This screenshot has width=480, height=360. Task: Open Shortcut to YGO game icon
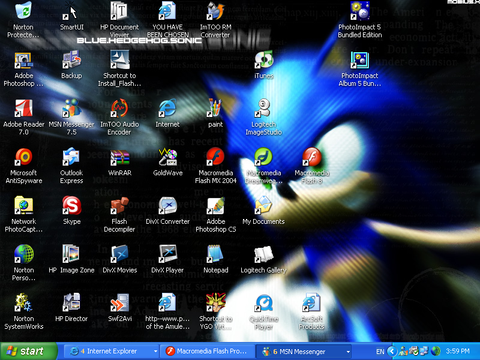pos(215,302)
